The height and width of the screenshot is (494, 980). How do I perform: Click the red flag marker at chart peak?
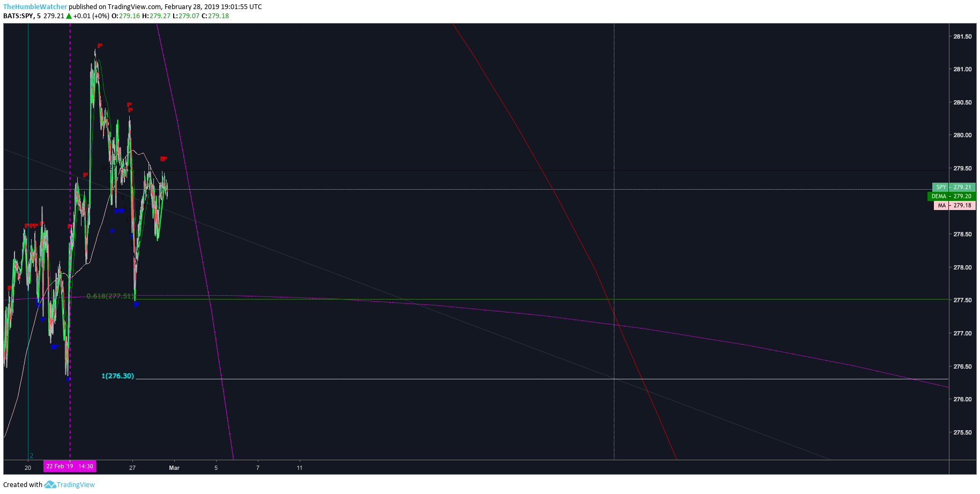coord(100,46)
